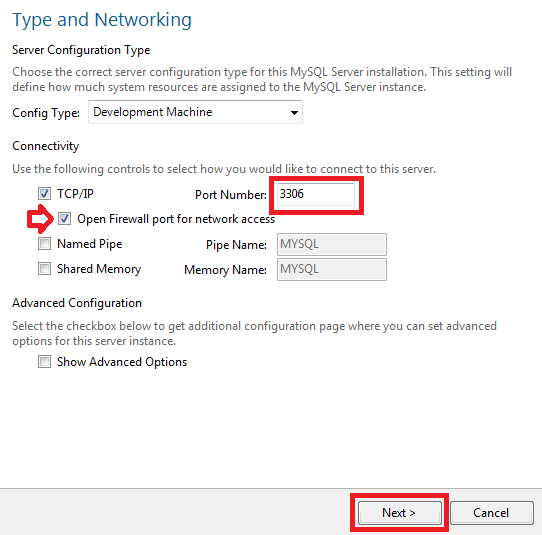This screenshot has height=535, width=542.
Task: Click the Memory Name text field
Action: [331, 269]
